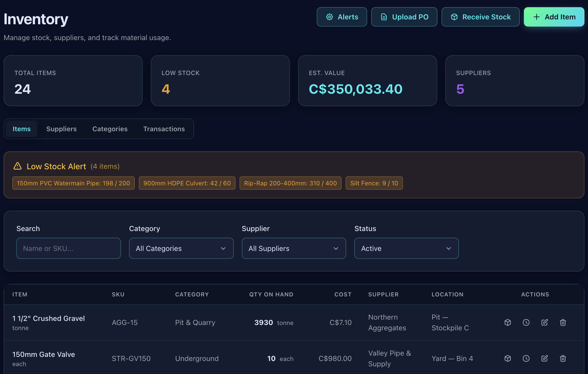
Task: Click the Underground category cell
Action: pos(197,358)
